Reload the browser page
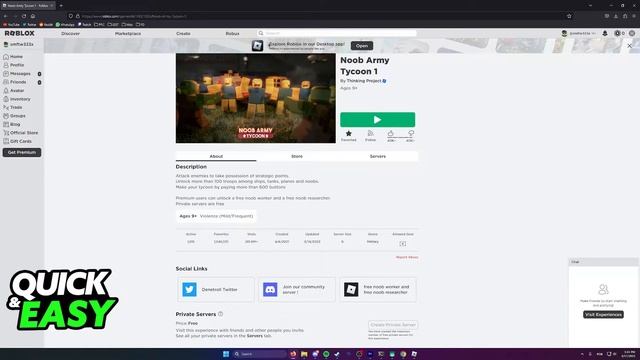 pos(24,16)
